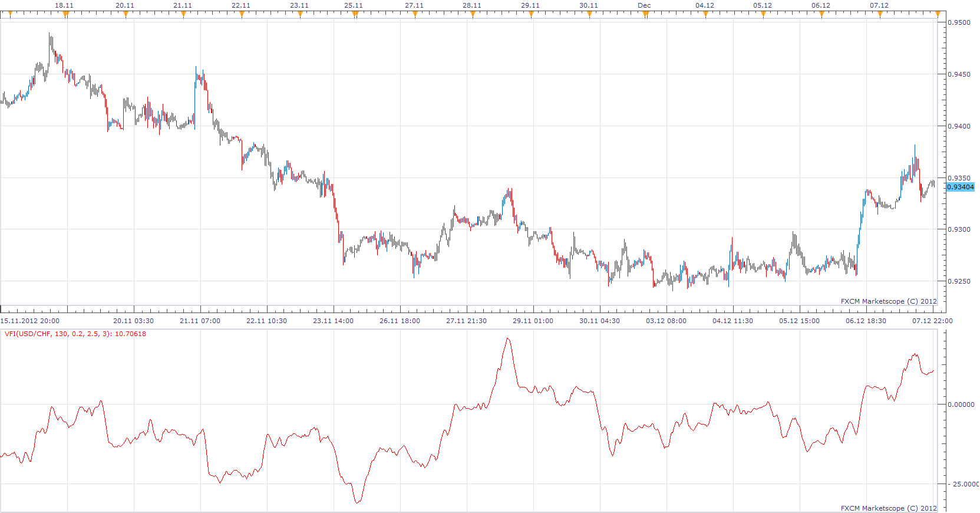
Task: Click the highlighted current price 0.93404
Action: pyautogui.click(x=961, y=187)
